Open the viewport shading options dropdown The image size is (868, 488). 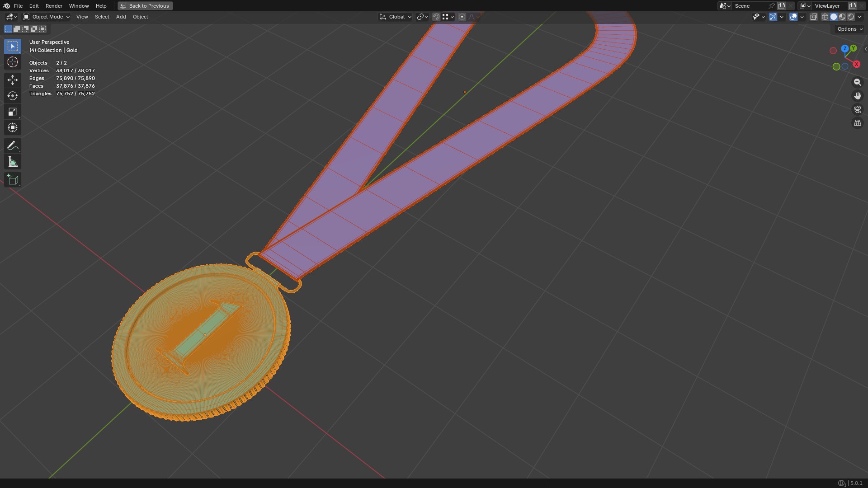pyautogui.click(x=859, y=17)
